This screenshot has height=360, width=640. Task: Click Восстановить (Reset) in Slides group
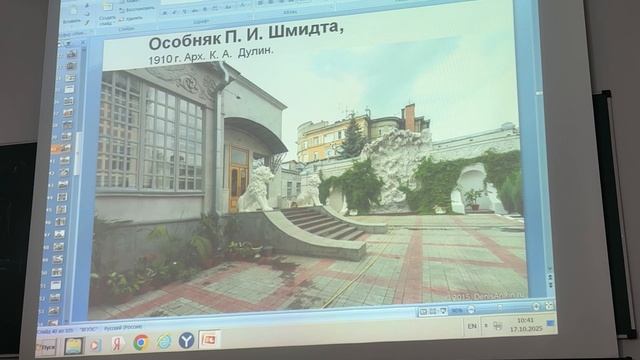tap(137, 9)
